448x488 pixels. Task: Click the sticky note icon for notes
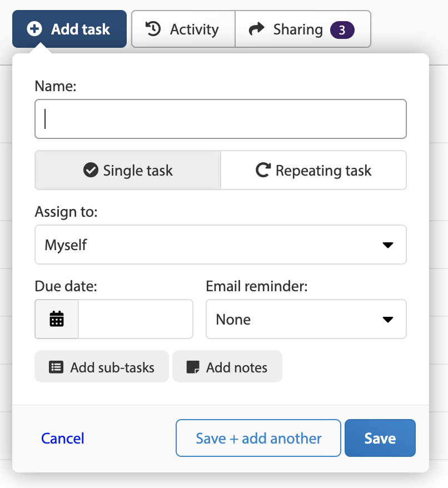click(x=193, y=367)
